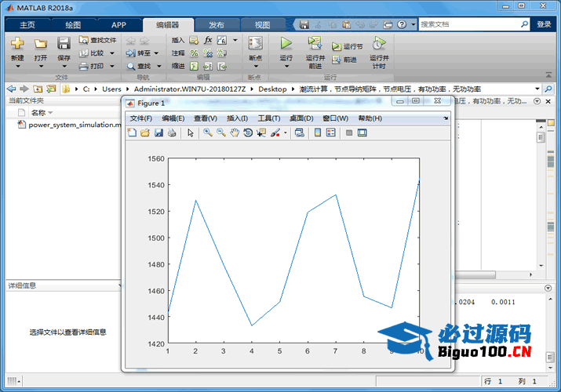Viewport: 561px width, 392px height.
Task: Click the uncomment percent-with-cross icon
Action: pyautogui.click(x=208, y=53)
